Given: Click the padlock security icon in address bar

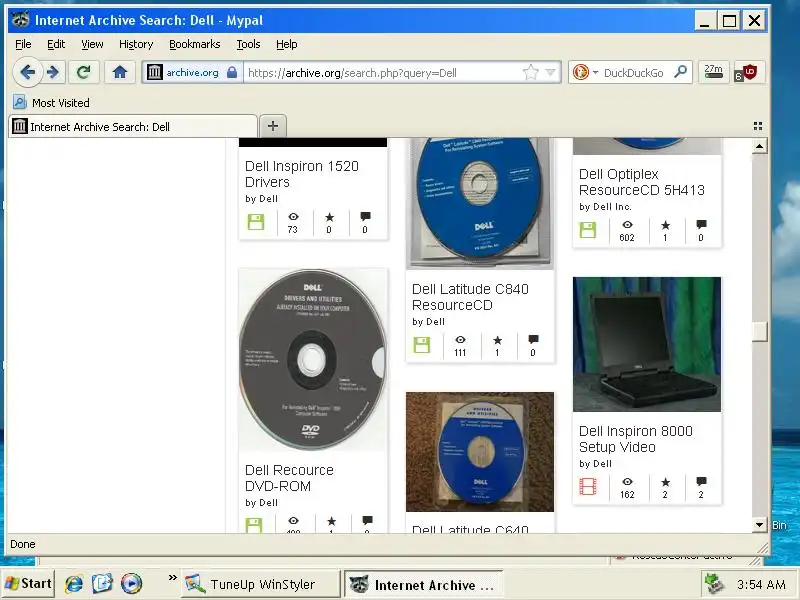Looking at the screenshot, I should [x=232, y=72].
